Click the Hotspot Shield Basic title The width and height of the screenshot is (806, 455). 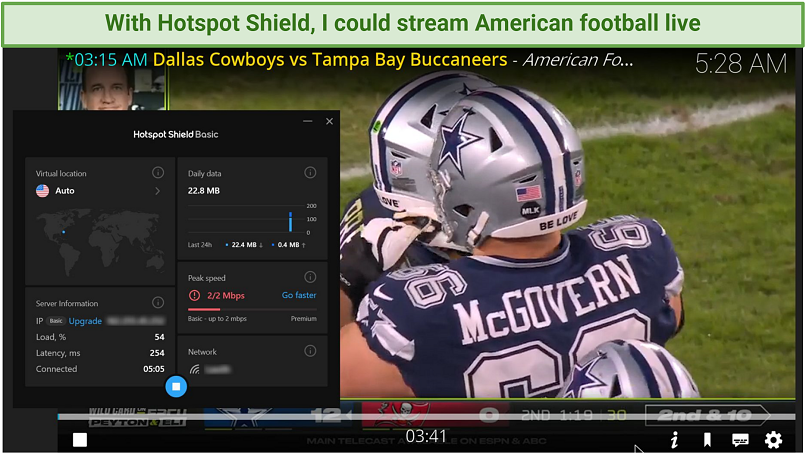coord(176,135)
